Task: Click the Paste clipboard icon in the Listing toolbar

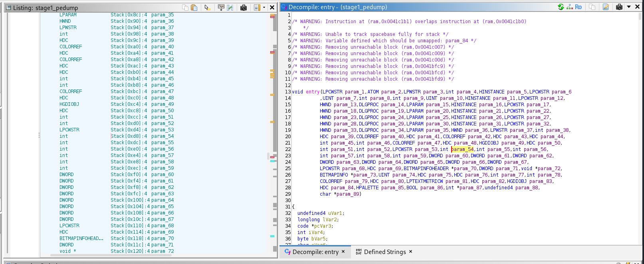Action: pos(194,7)
